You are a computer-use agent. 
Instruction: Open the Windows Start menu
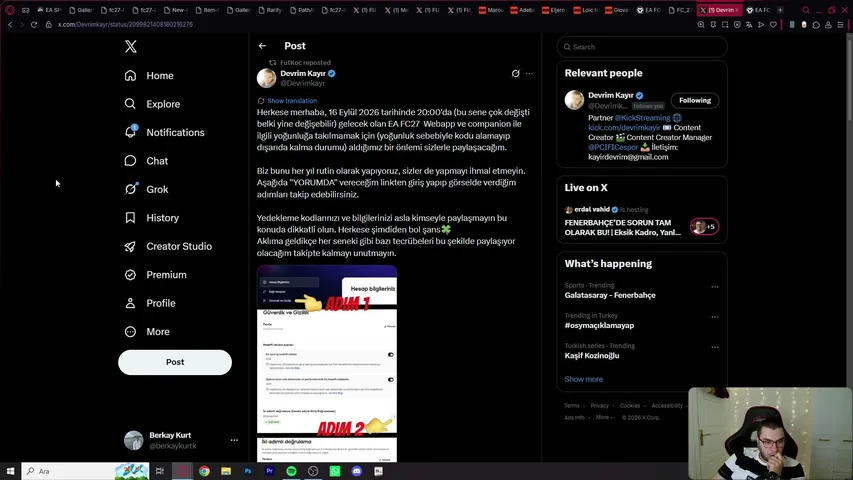click(x=10, y=471)
